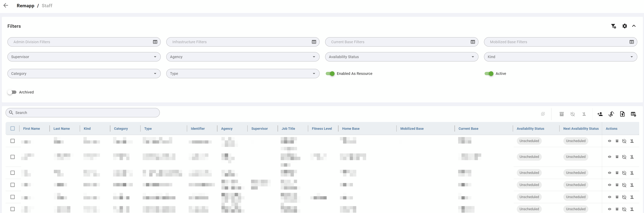Image resolution: width=644 pixels, height=213 pixels.
Task: Open the filter configuration funnel icon
Action: [x=613, y=26]
